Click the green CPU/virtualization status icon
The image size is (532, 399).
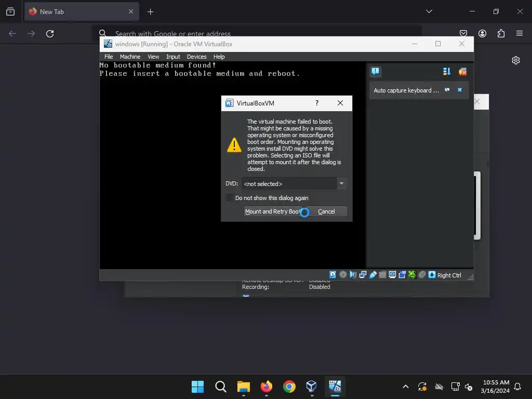pos(412,275)
